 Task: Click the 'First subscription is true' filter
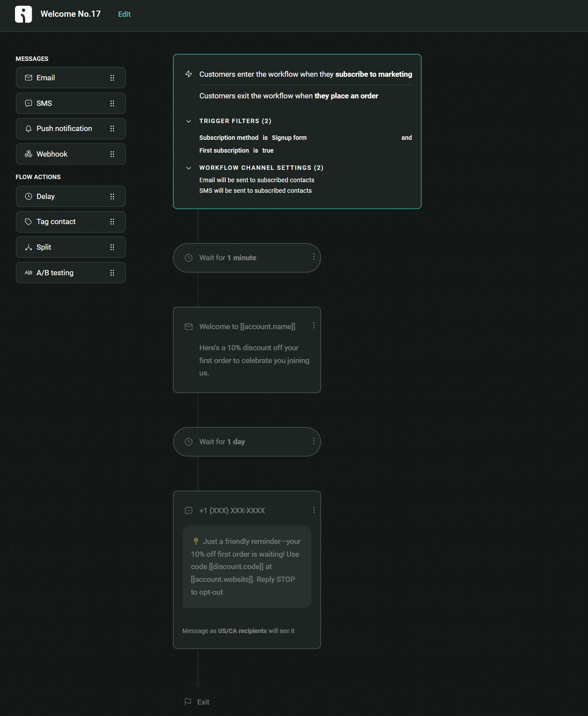click(x=236, y=150)
